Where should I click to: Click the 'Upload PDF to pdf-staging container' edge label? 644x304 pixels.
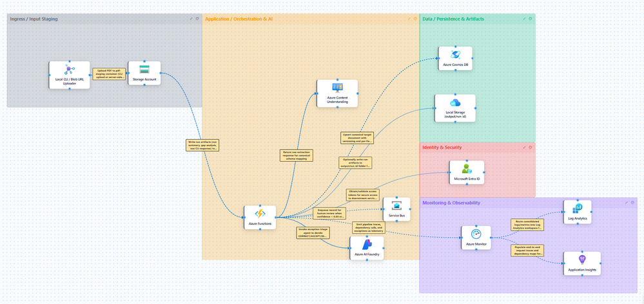click(109, 74)
